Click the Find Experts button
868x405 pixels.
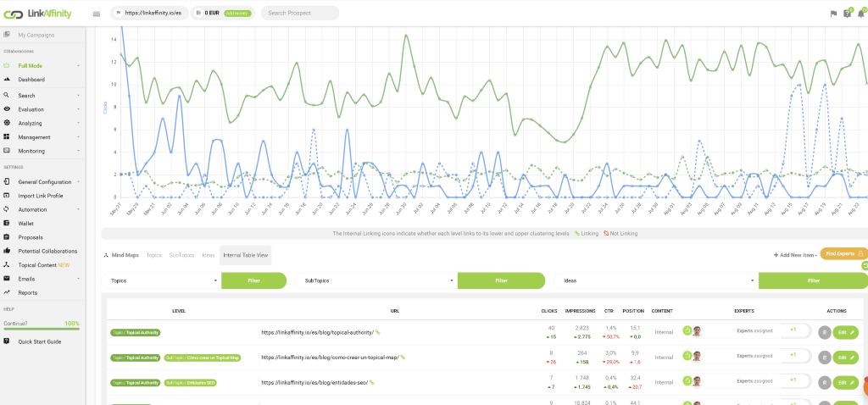[843, 253]
